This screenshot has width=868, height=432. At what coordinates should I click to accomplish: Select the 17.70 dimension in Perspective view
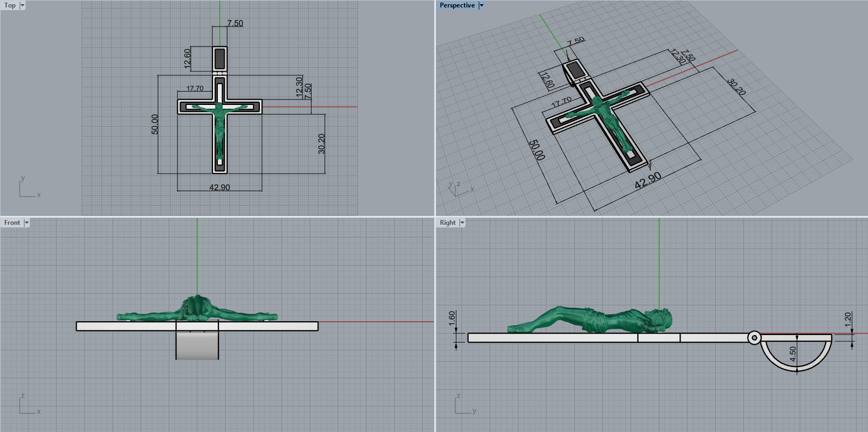(562, 101)
